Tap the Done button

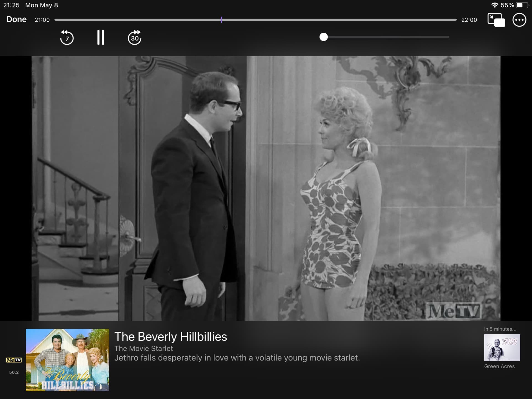pos(16,19)
